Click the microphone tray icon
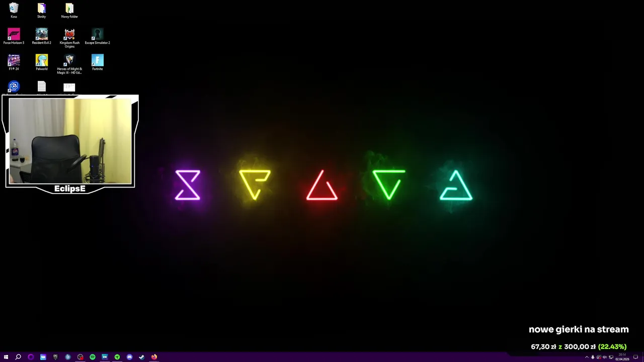This screenshot has height=362, width=644. 593,357
